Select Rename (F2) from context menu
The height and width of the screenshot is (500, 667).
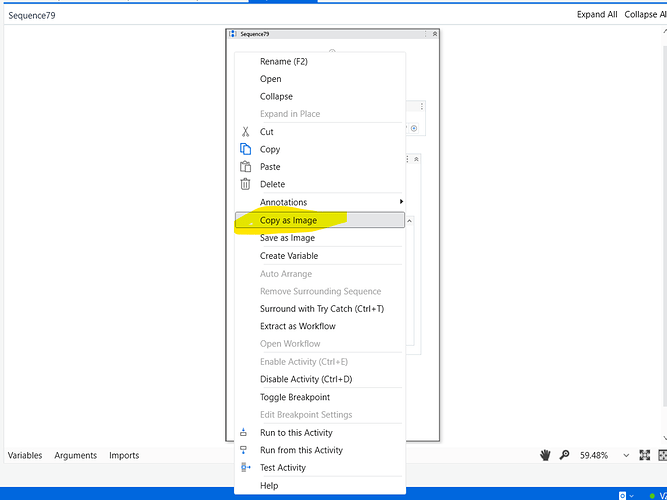click(x=284, y=61)
